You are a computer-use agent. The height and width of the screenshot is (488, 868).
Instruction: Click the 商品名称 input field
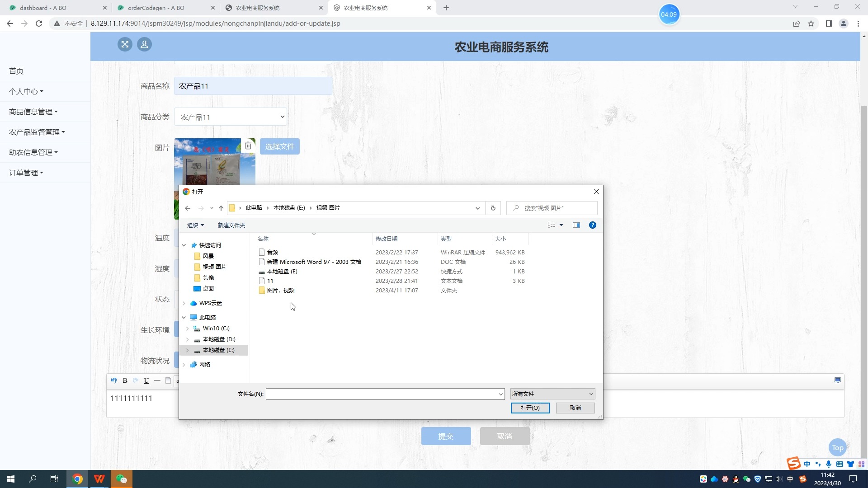pyautogui.click(x=253, y=86)
